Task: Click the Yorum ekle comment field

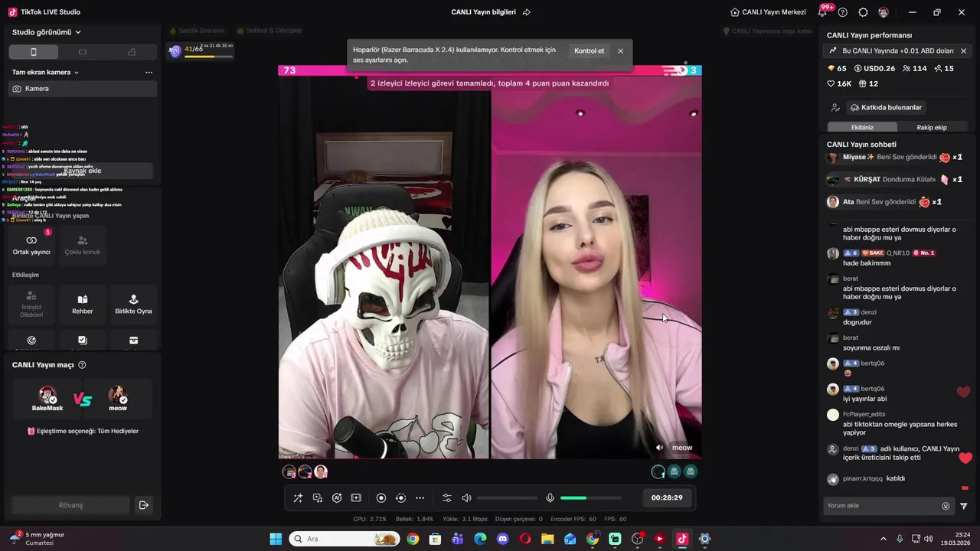Action: point(880,506)
